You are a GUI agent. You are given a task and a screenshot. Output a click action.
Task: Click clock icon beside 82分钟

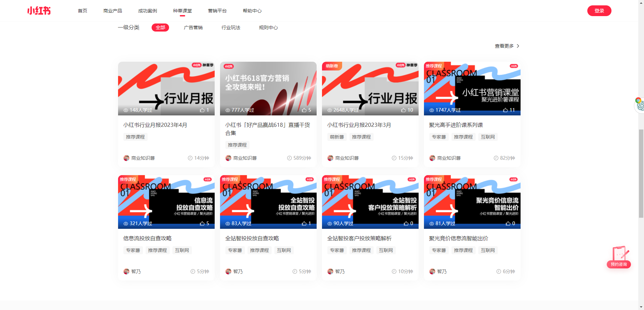[496, 158]
